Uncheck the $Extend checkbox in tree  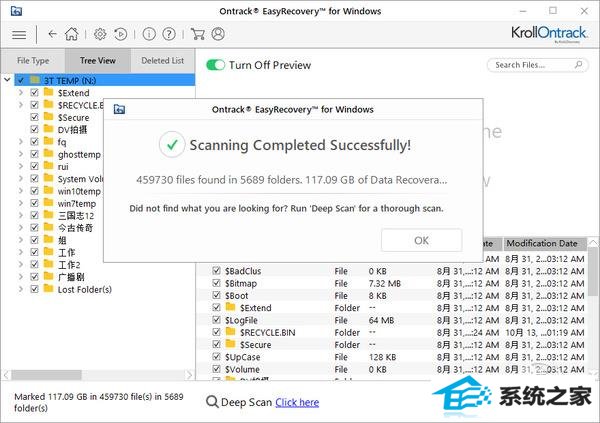click(34, 92)
